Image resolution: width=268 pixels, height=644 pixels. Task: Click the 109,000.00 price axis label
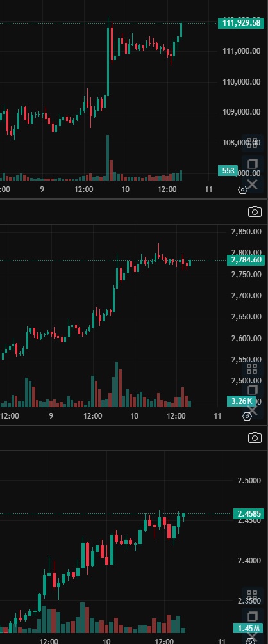[x=241, y=112]
